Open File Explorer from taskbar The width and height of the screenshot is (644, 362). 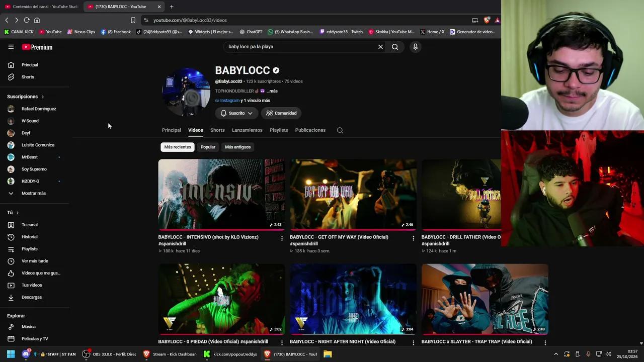pos(328,354)
